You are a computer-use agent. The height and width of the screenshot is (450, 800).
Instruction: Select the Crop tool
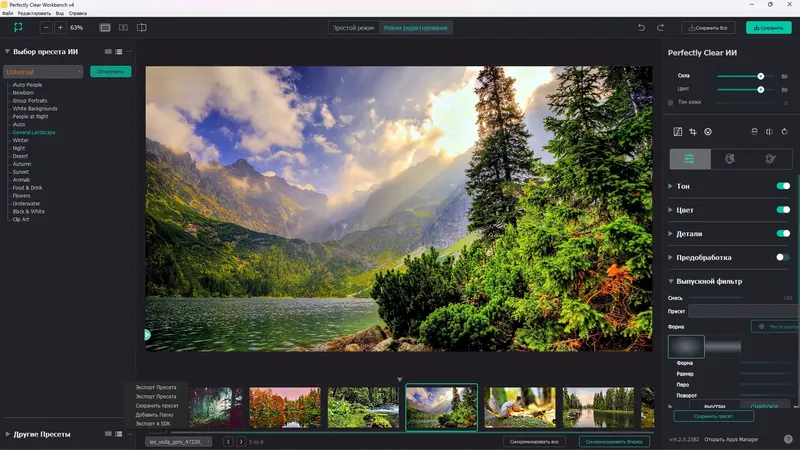(x=693, y=132)
